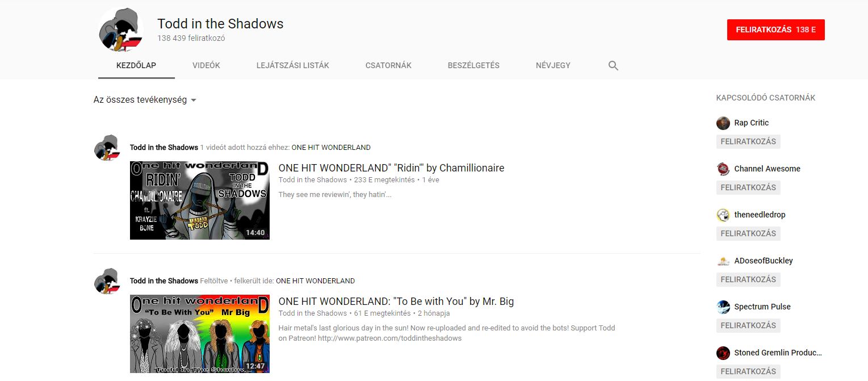
Task: Subscribe with the red FELIRATKOZÁS button
Action: (x=775, y=30)
